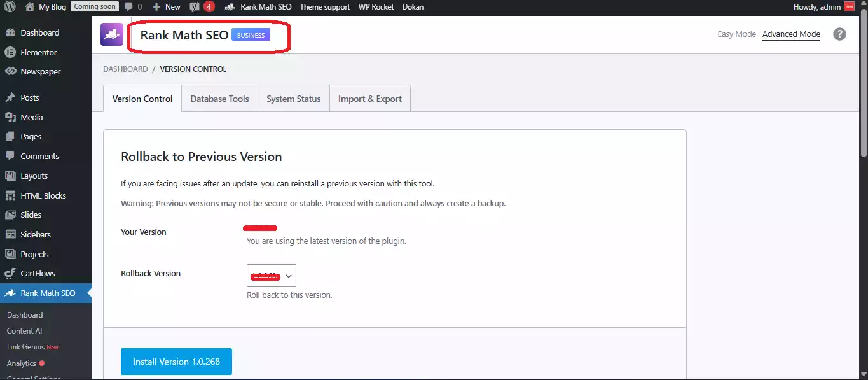Click the Posts pin icon
Image resolution: width=868 pixels, height=380 pixels.
coord(10,97)
